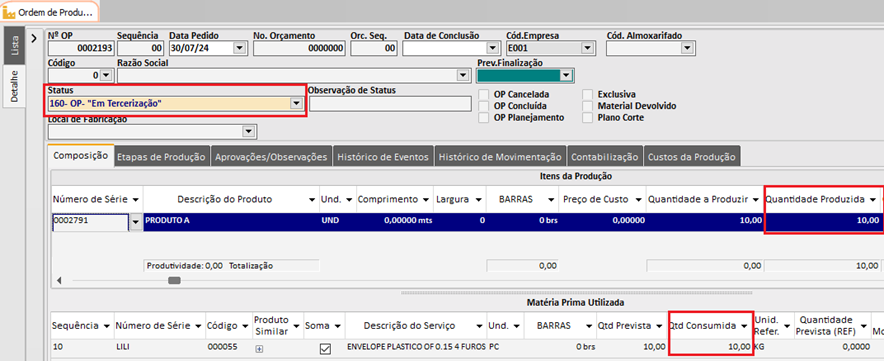The width and height of the screenshot is (884, 361).
Task: Open the Qtd Prevista column filter arrow
Action: click(x=660, y=326)
